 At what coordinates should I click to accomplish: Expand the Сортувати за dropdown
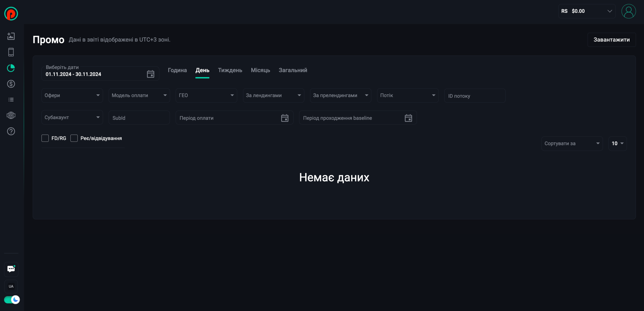(572, 144)
